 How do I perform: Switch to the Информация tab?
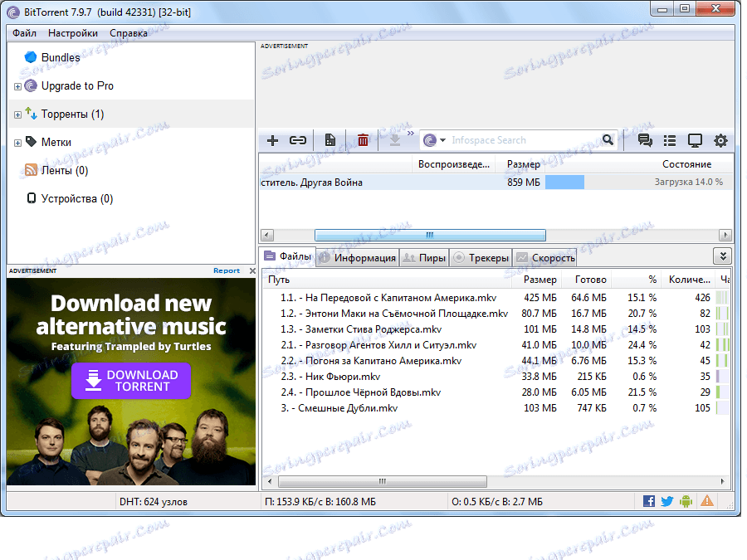(357, 258)
